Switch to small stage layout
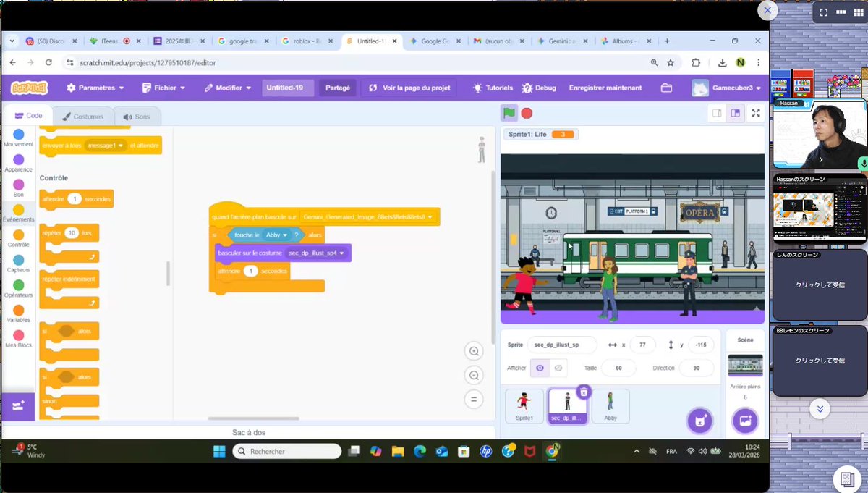The image size is (868, 493). [717, 113]
